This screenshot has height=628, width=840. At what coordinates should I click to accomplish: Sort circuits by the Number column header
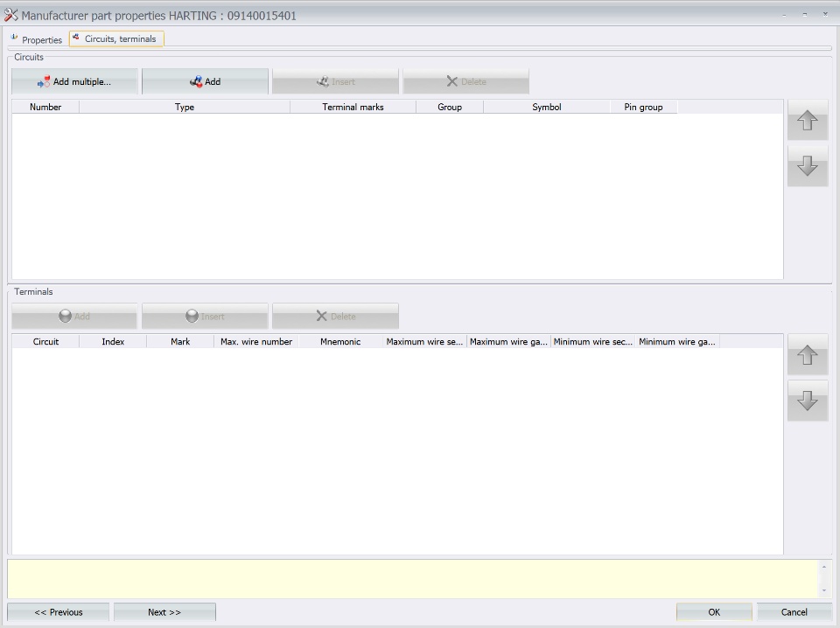45,107
